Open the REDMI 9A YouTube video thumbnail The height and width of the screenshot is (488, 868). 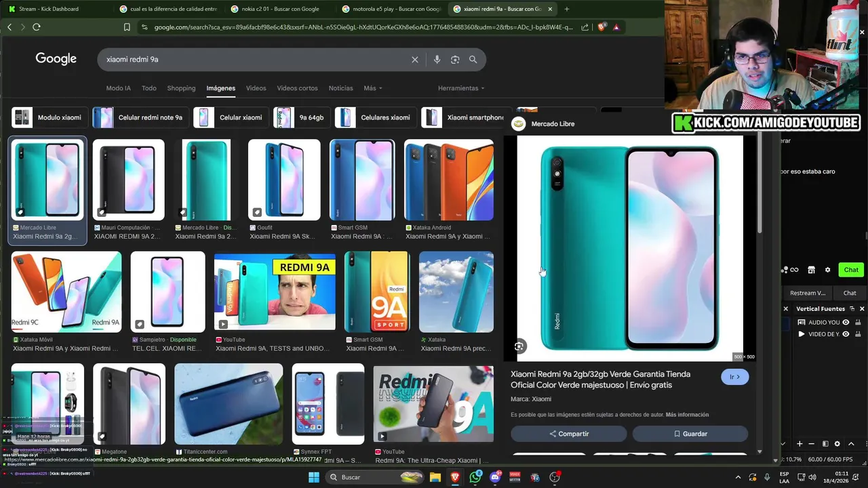(275, 291)
